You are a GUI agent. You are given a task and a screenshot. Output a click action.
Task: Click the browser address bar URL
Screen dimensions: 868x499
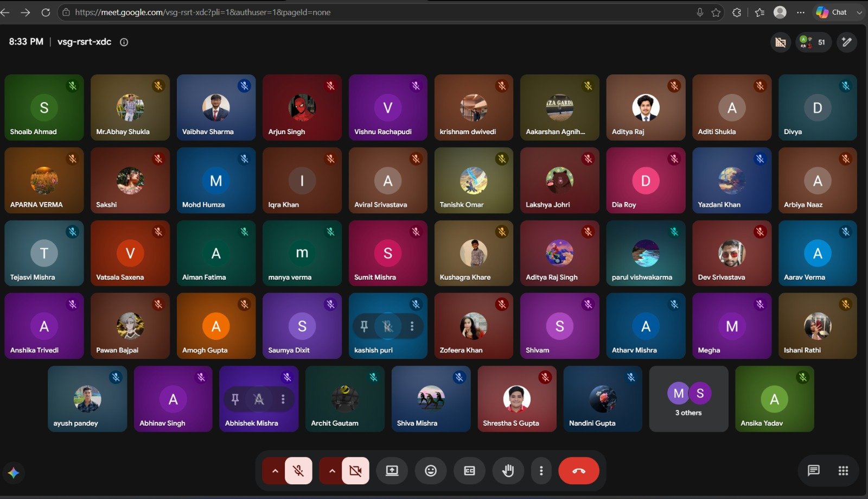coord(202,12)
